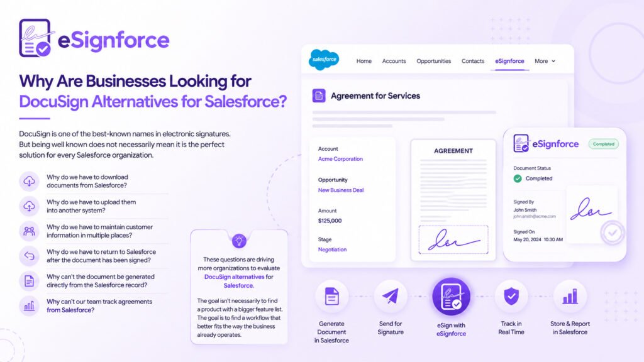Click the cloud download icon beside download question

point(29,181)
